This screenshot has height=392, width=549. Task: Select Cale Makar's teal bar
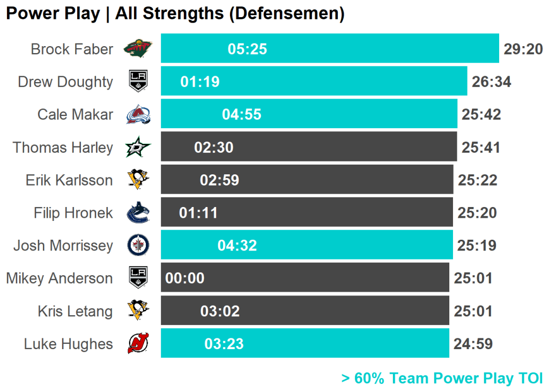348,114
